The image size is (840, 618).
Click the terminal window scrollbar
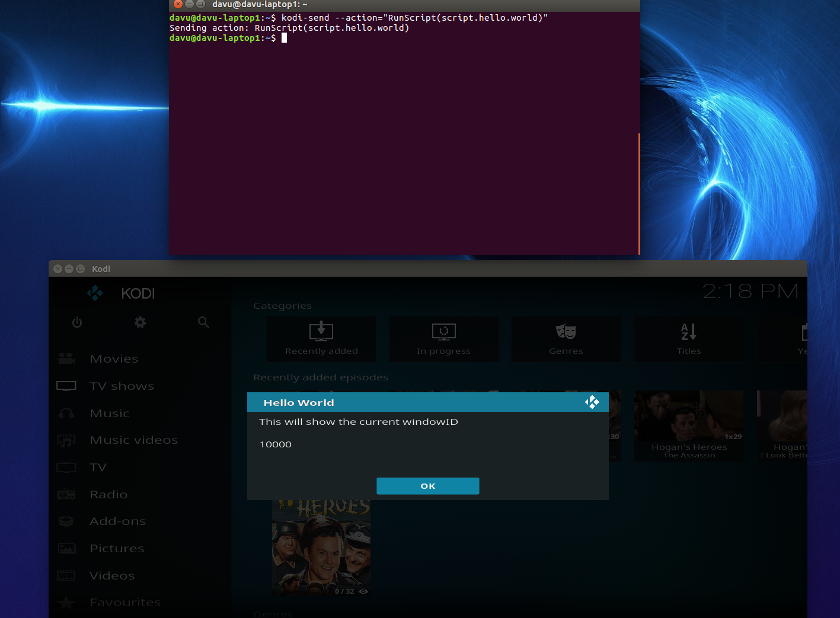pos(639,193)
